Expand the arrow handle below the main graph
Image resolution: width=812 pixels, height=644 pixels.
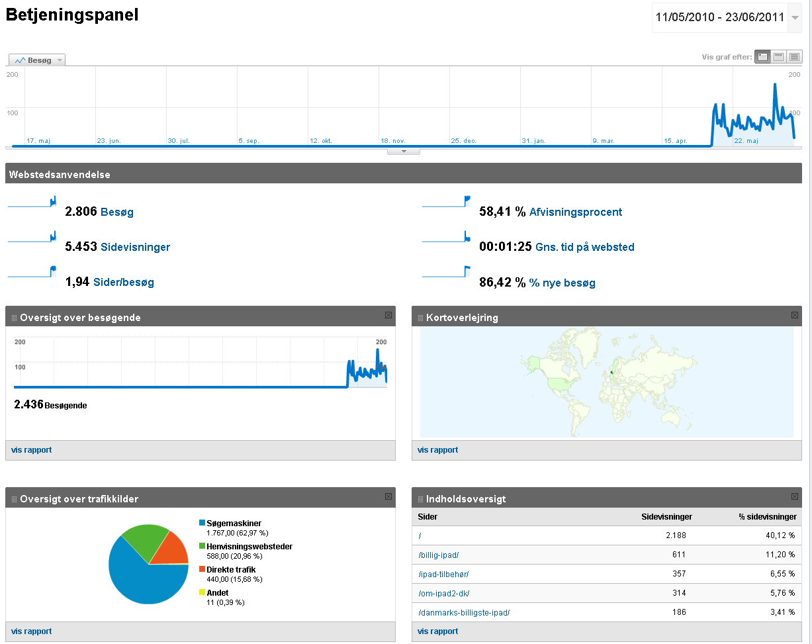point(403,152)
